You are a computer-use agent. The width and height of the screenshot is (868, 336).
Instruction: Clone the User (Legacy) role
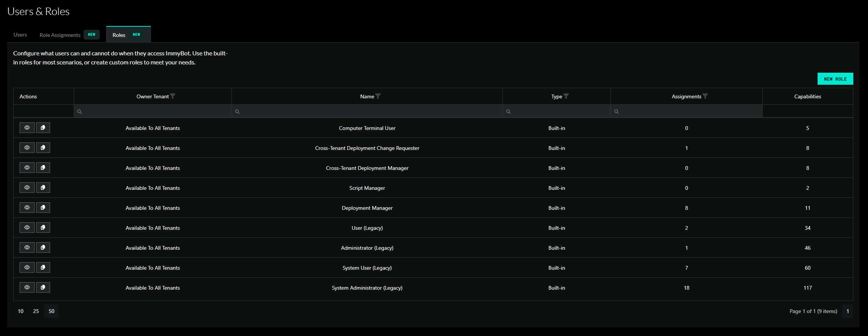(x=43, y=228)
